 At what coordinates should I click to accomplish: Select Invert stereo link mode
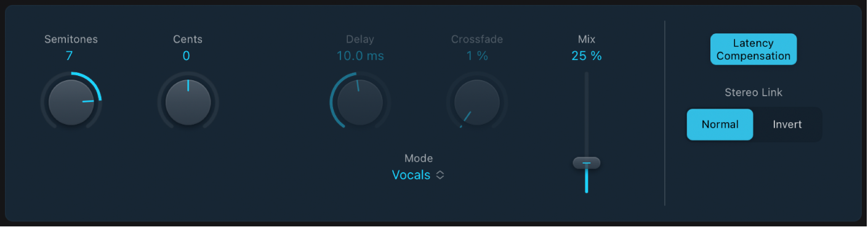pos(787,125)
